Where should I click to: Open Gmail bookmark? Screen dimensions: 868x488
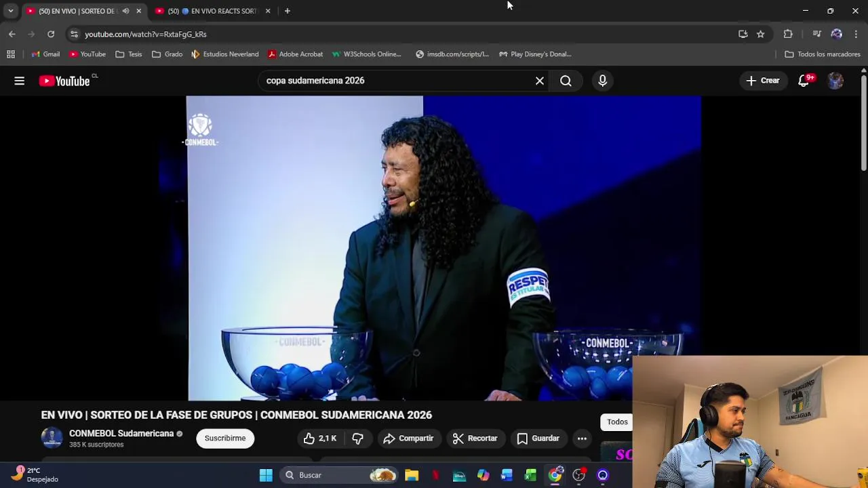point(45,54)
